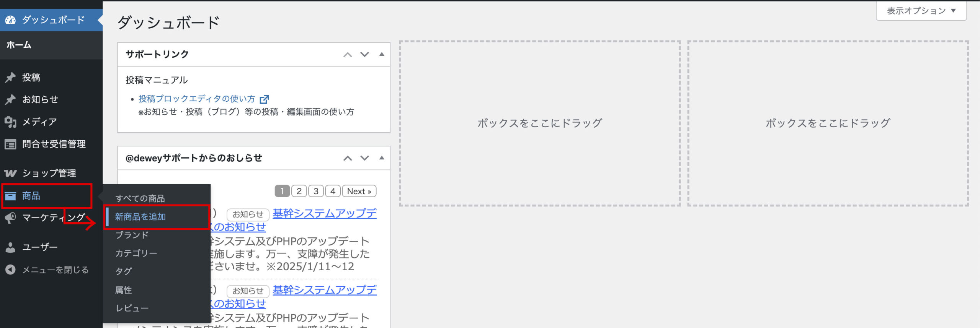Open the 投稿ブロックエディタの使い方 link

click(197, 99)
